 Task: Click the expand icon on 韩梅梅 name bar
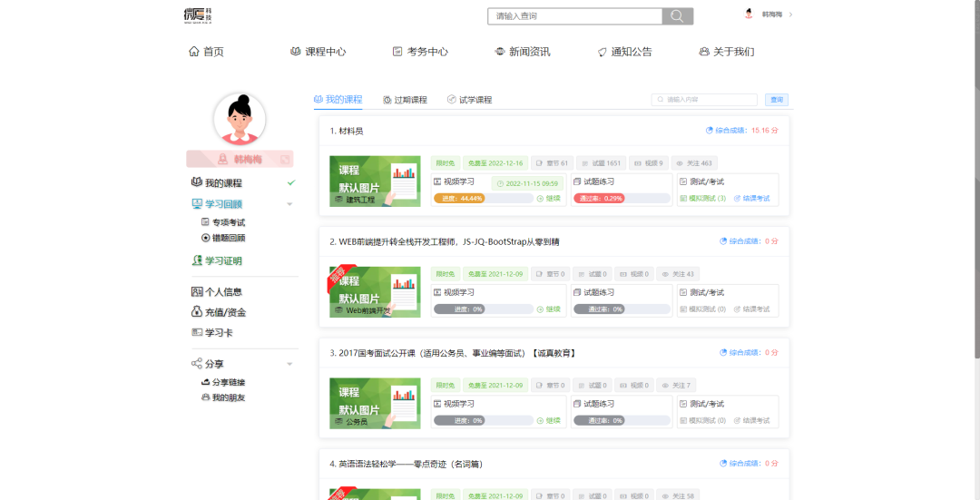tap(285, 160)
